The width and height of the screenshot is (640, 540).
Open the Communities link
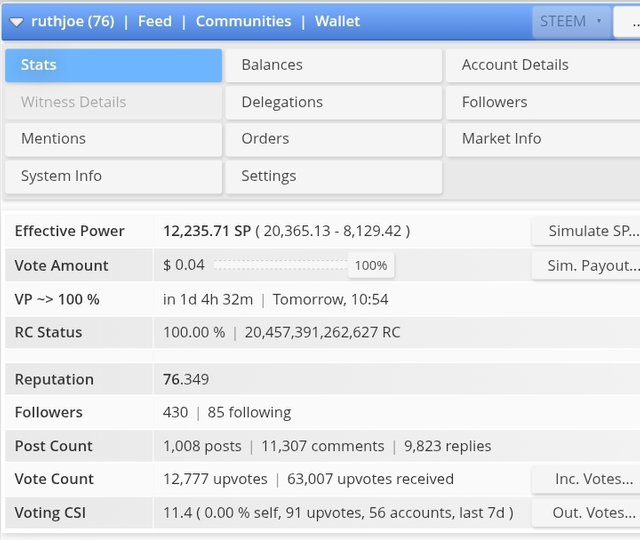point(243,21)
